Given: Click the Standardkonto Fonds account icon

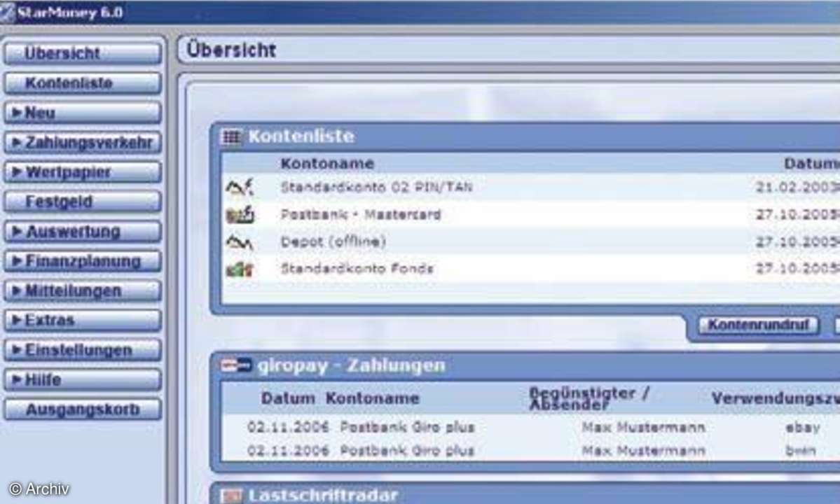Looking at the screenshot, I should (x=239, y=269).
